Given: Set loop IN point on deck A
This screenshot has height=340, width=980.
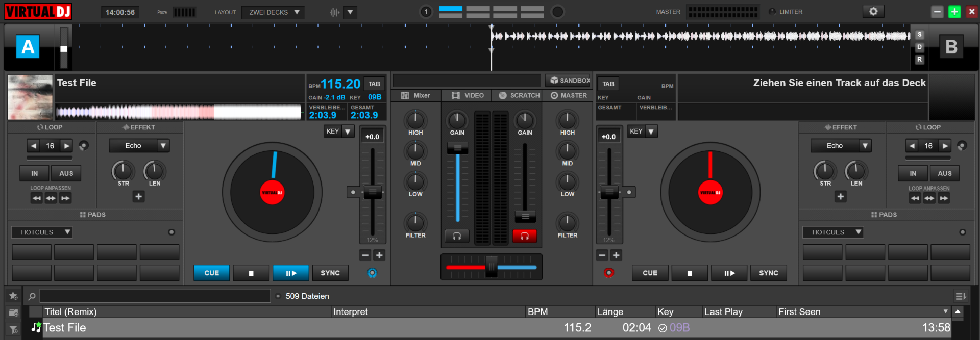Looking at the screenshot, I should (x=35, y=173).
